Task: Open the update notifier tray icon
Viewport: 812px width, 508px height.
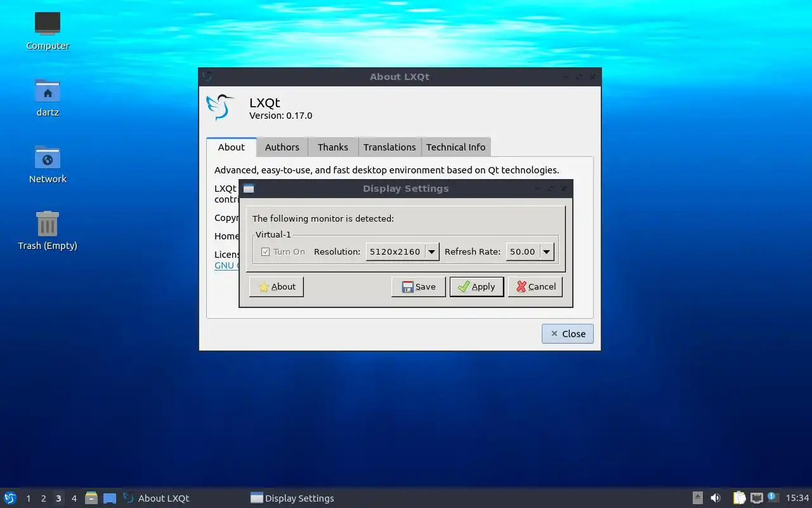Action: tap(773, 497)
